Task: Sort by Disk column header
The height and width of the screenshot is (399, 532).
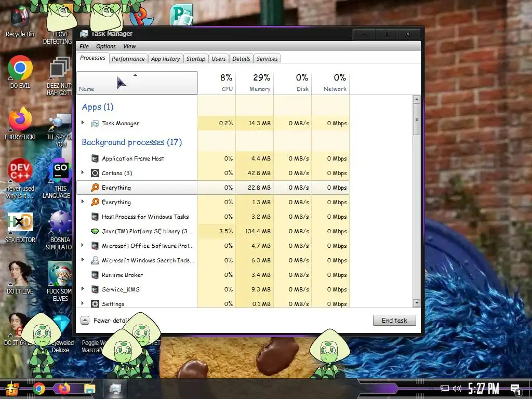Action: click(x=293, y=83)
